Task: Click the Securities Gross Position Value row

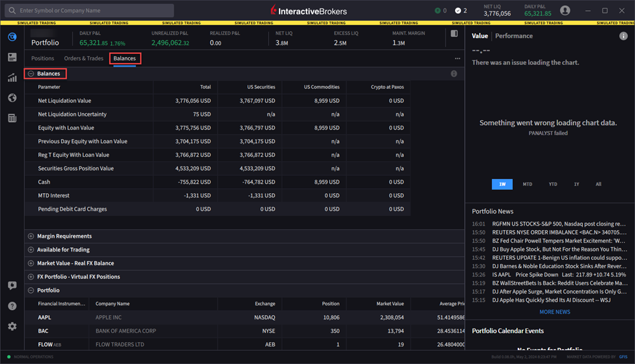Action: point(217,168)
